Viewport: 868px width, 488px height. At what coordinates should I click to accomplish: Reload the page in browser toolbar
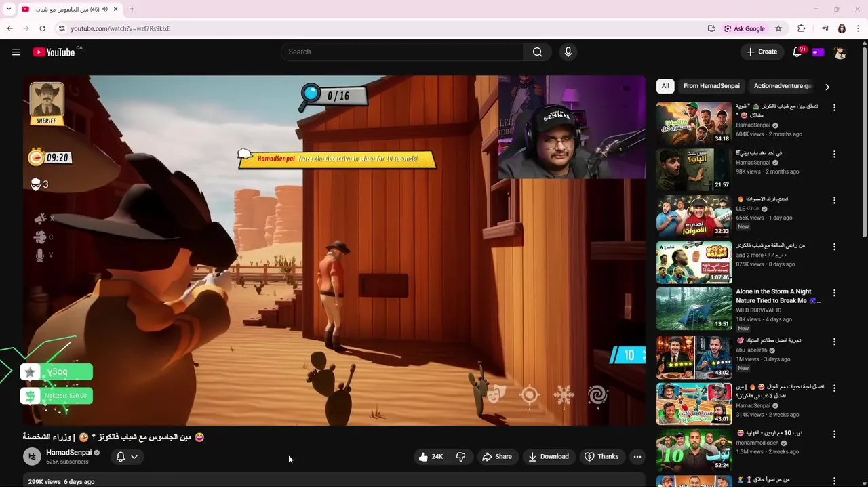(x=42, y=28)
